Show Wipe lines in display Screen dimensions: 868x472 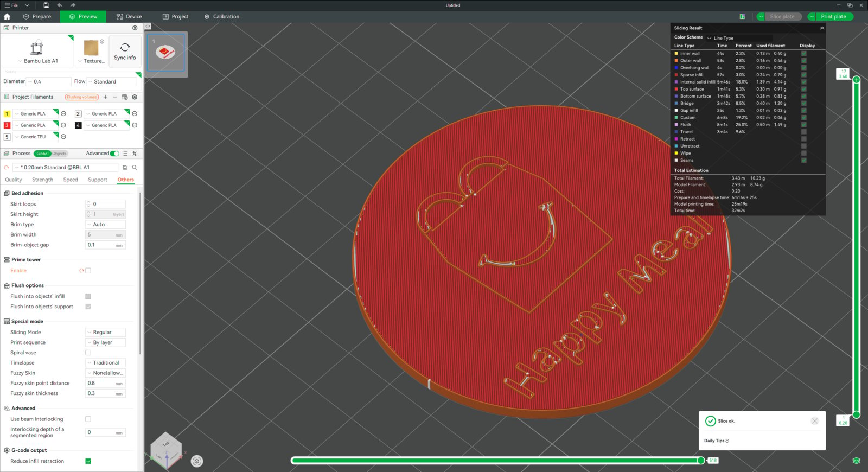coord(803,153)
